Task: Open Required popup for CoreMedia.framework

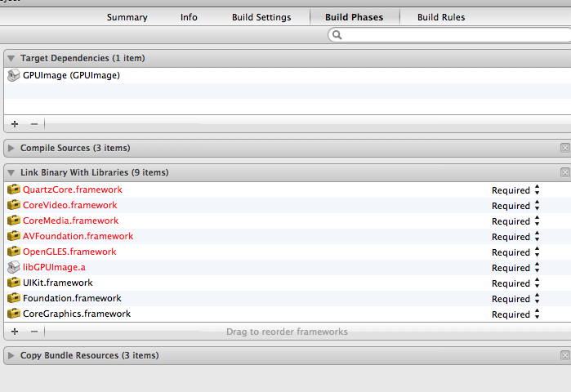Action: [x=515, y=221]
